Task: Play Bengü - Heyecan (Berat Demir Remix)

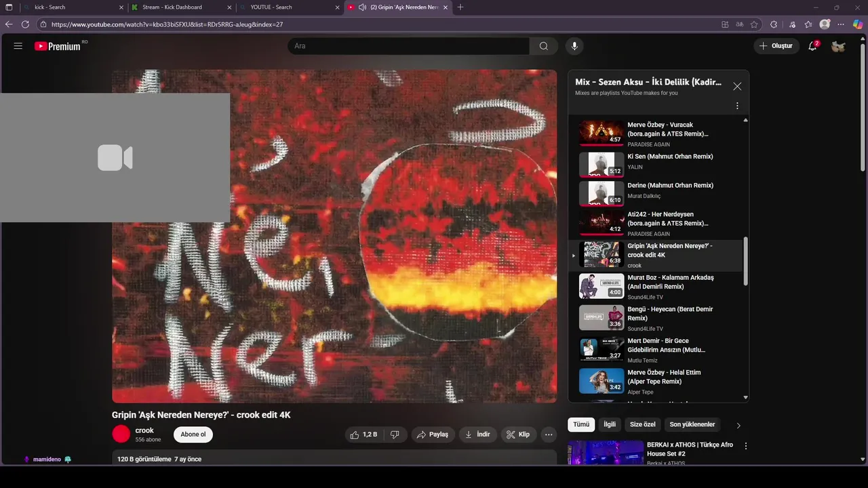Action: coord(656,318)
